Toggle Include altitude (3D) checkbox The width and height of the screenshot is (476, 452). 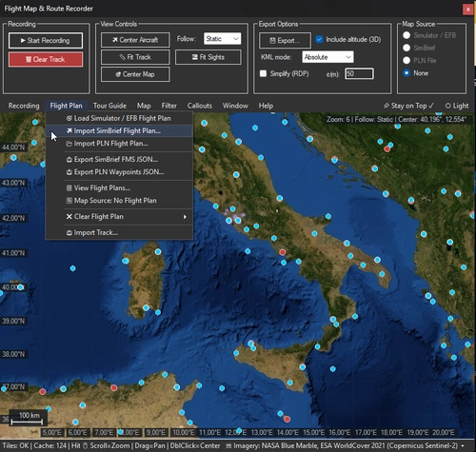point(319,39)
